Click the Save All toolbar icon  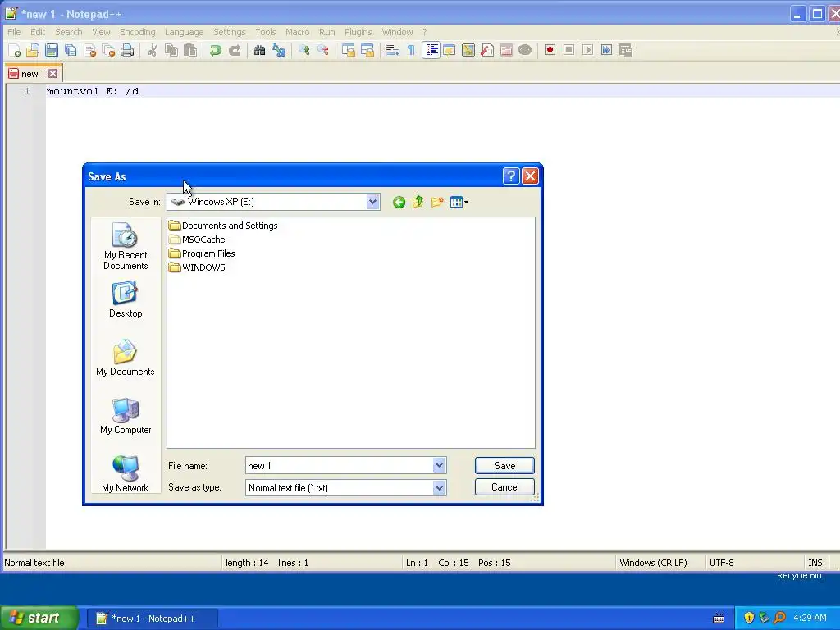(71, 50)
